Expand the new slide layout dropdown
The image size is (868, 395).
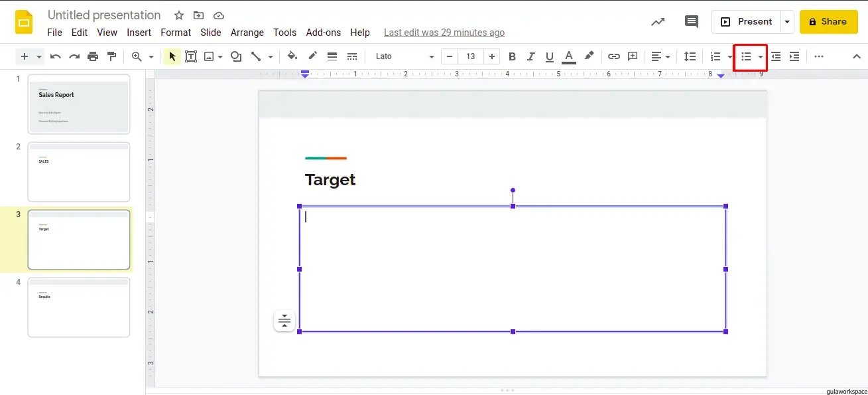[39, 57]
